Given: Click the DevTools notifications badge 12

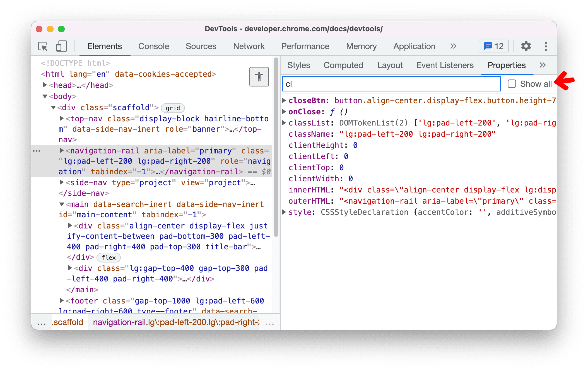Looking at the screenshot, I should 492,46.
